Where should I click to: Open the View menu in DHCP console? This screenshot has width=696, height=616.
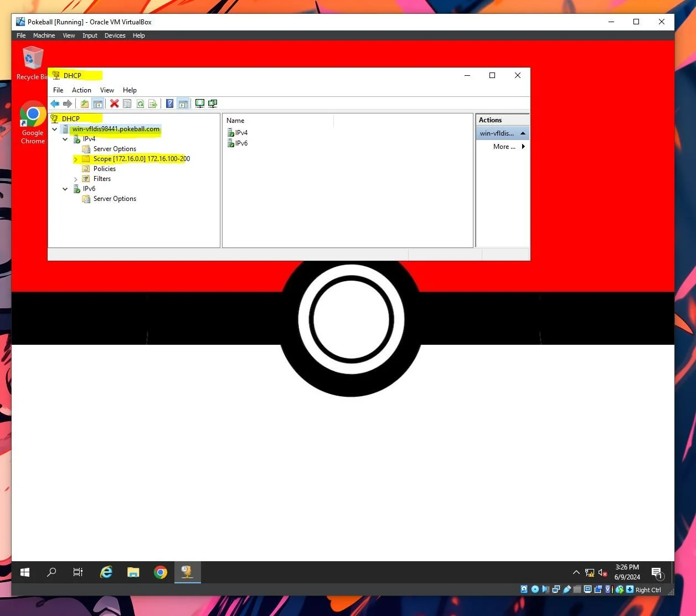tap(107, 90)
